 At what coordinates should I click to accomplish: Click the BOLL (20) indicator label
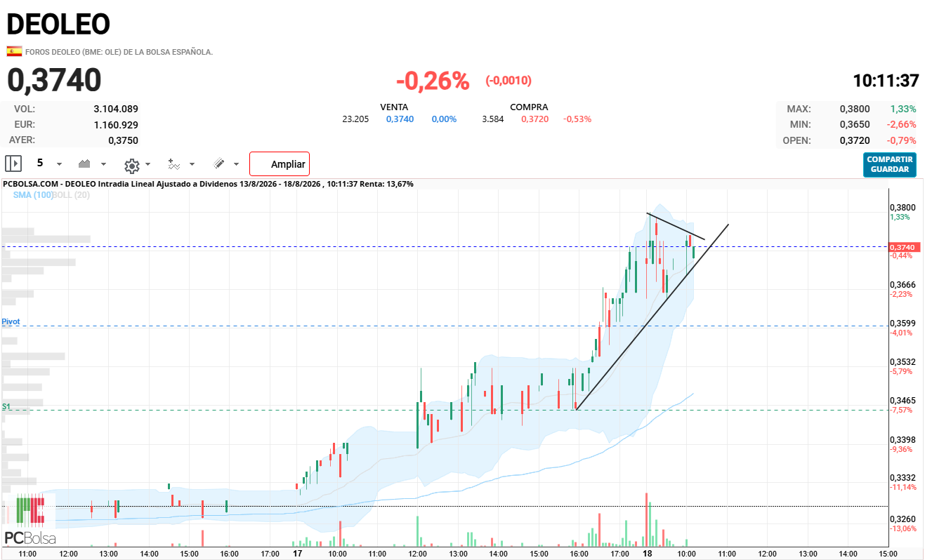72,195
